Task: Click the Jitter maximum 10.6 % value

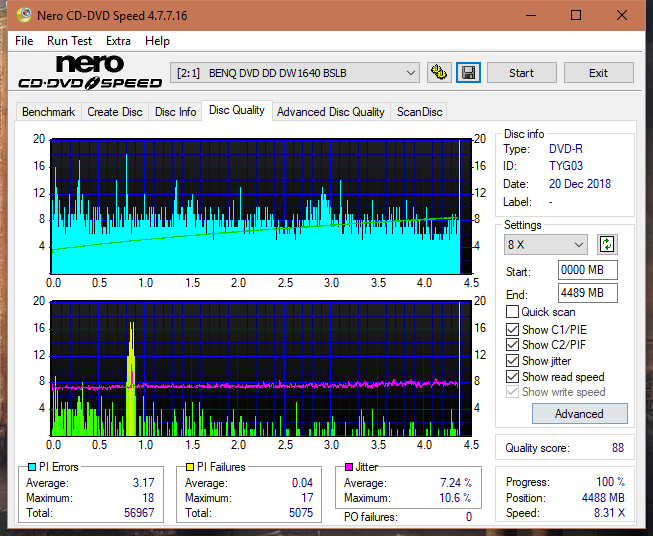Action: (x=455, y=498)
